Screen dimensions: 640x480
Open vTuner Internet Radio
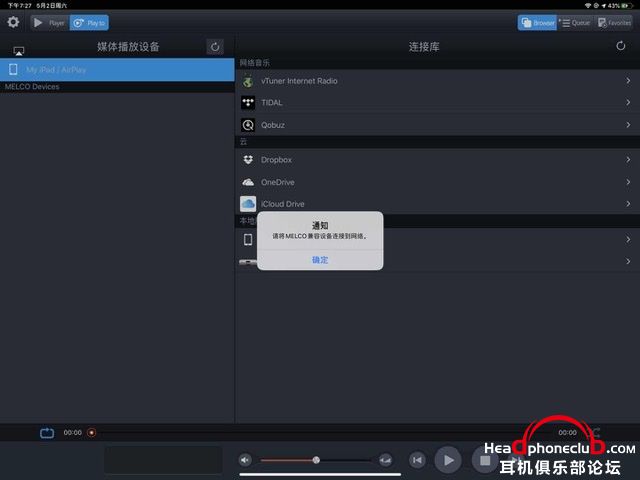(x=438, y=81)
